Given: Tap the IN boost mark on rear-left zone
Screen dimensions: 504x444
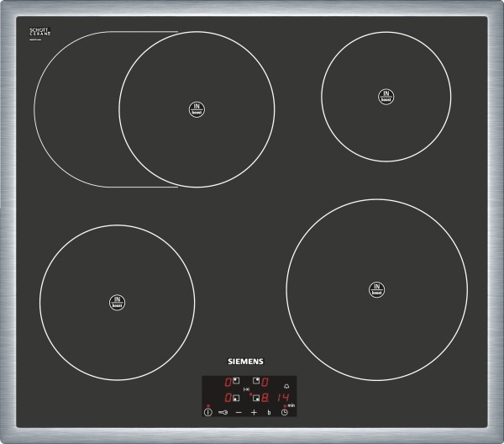Looking at the screenshot, I should tap(196, 109).
